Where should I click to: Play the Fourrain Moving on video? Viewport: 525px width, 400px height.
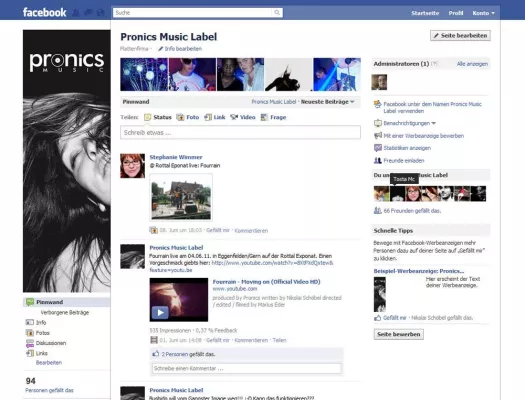[x=160, y=313]
